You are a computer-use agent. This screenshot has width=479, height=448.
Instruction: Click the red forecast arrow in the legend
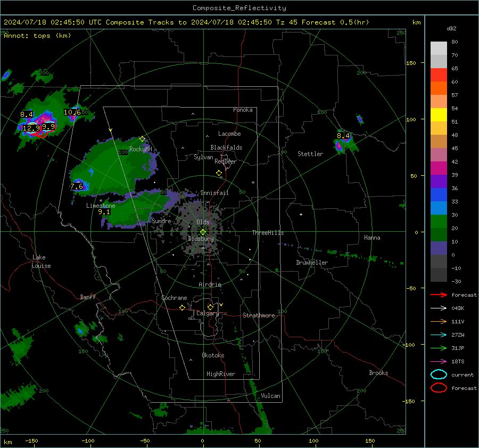click(x=439, y=295)
